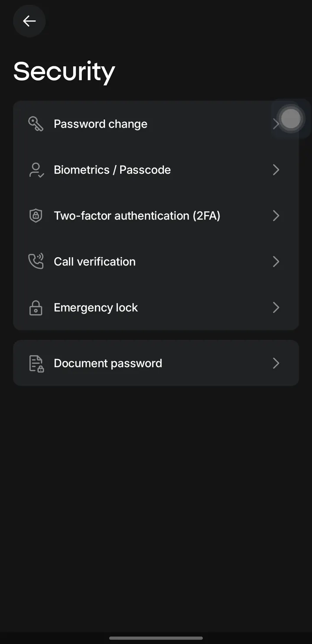Tap chevron next to Two-factor authentication
Viewport: 312px width, 644px height.
pos(276,216)
